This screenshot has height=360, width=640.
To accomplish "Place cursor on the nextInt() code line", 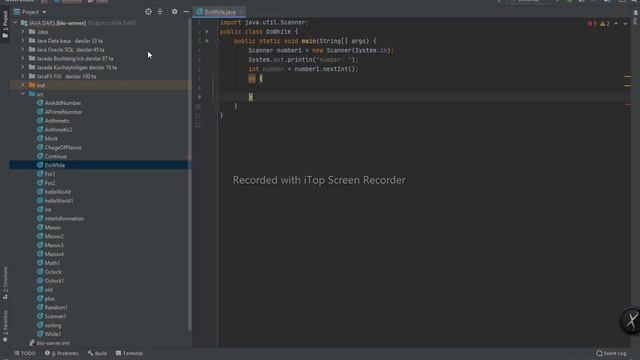I will click(x=303, y=69).
